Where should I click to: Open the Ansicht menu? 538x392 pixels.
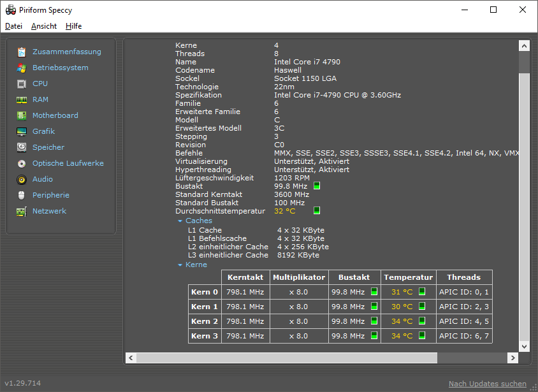click(x=44, y=26)
